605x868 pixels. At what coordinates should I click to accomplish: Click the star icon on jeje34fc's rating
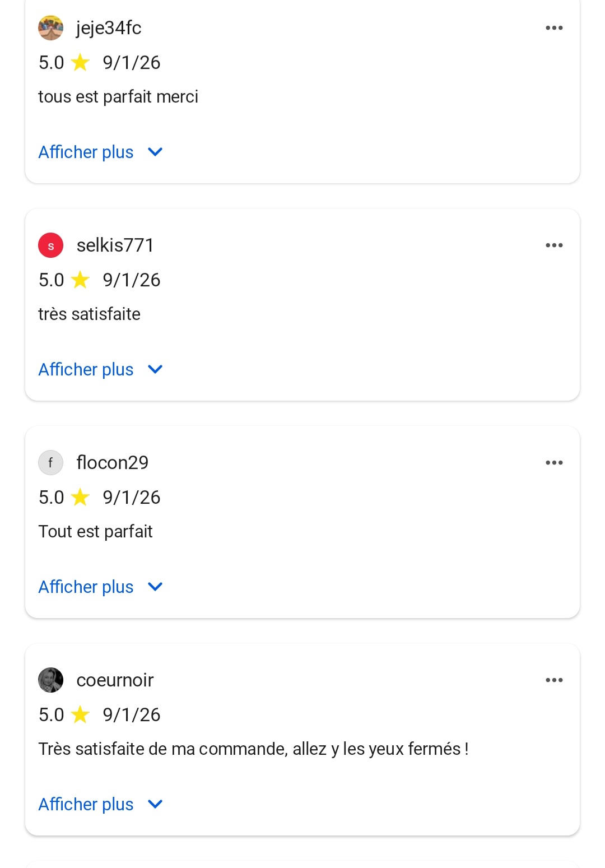click(x=81, y=62)
